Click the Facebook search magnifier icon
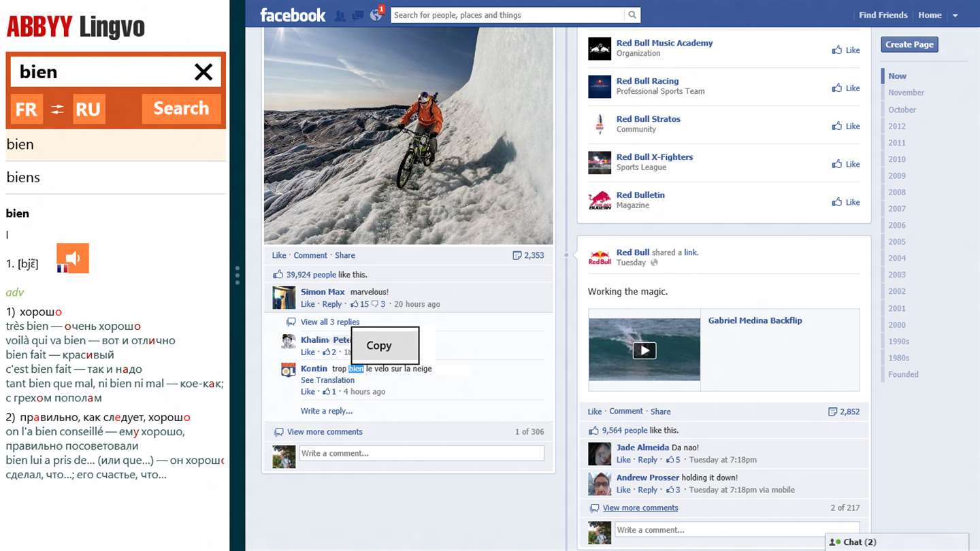 (632, 15)
